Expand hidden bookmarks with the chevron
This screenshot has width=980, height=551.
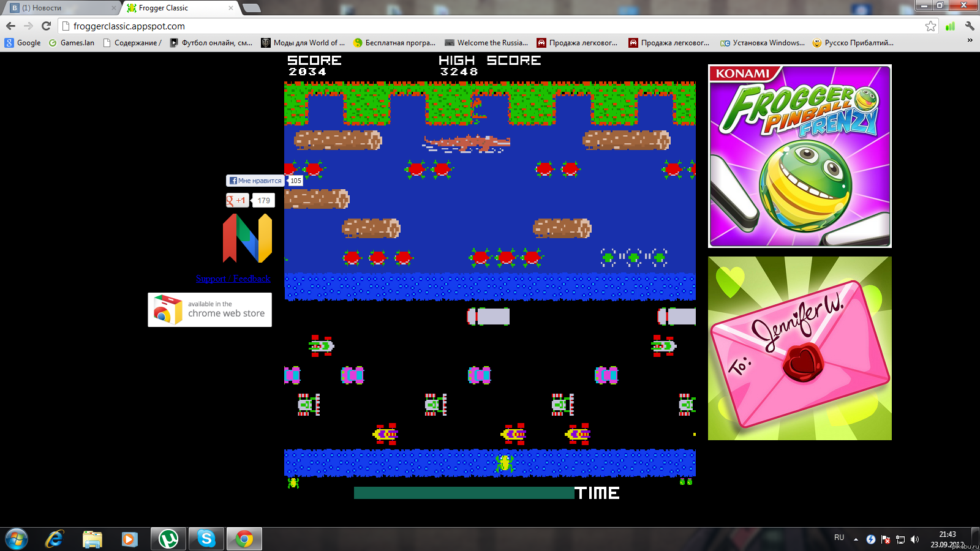[x=970, y=41]
